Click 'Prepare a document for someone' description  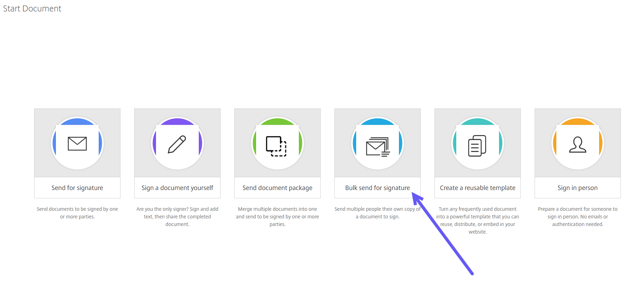point(577,217)
